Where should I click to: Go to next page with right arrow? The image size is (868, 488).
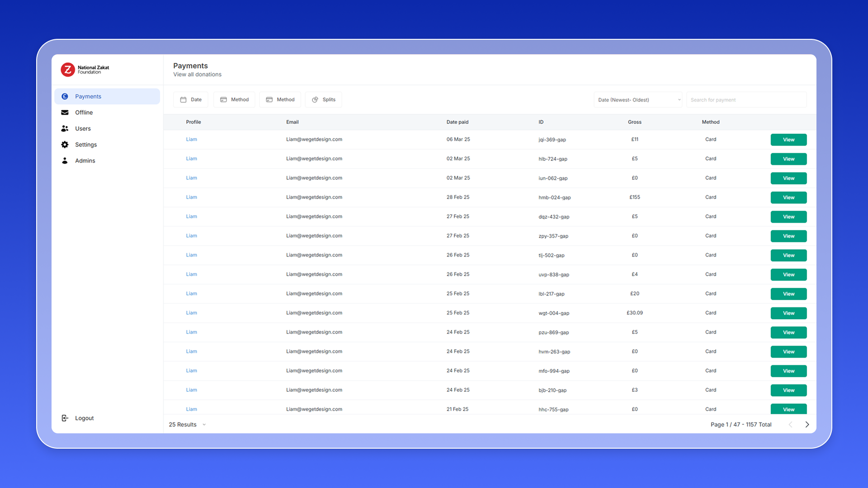pos(807,424)
